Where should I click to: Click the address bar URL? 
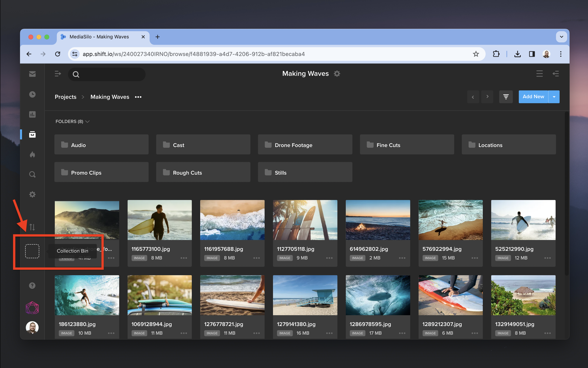tap(194, 54)
